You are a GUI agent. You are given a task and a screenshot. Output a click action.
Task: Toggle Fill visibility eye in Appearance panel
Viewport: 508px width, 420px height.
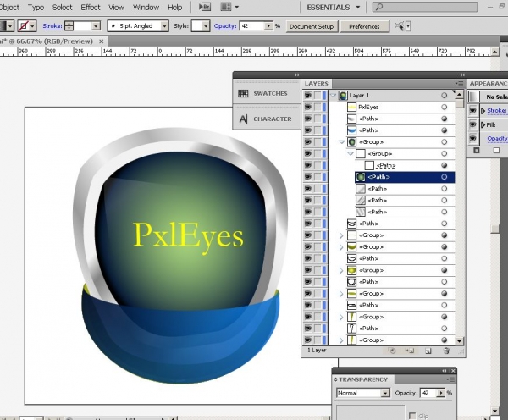472,124
